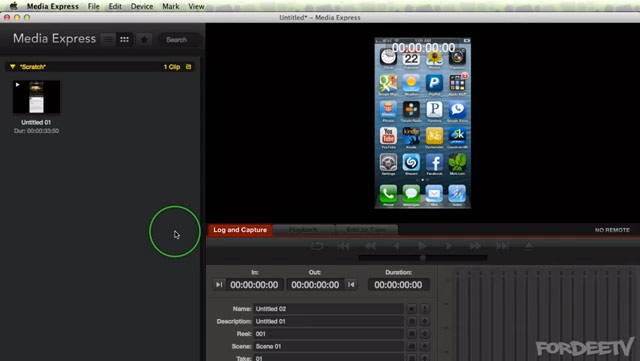Switch to the Playback tab
The image size is (640, 361).
pyautogui.click(x=303, y=230)
